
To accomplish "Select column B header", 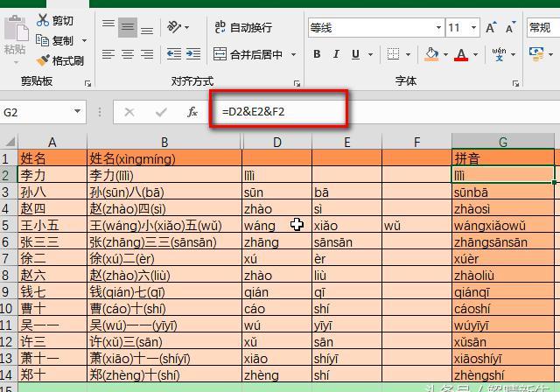I will point(164,142).
